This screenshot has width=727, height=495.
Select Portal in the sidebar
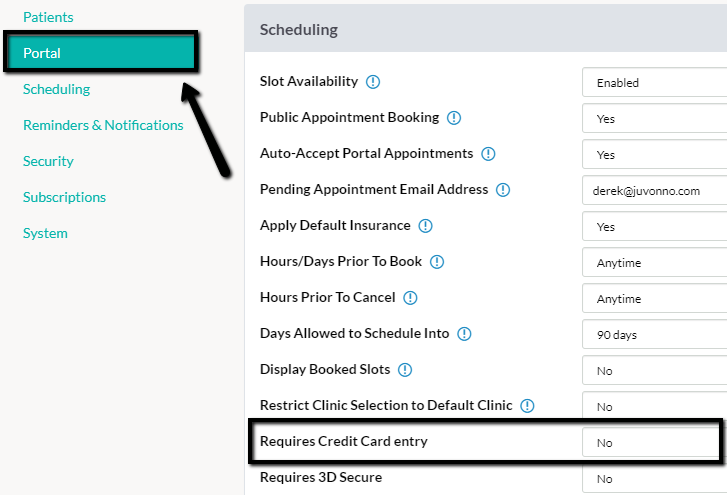[x=101, y=53]
